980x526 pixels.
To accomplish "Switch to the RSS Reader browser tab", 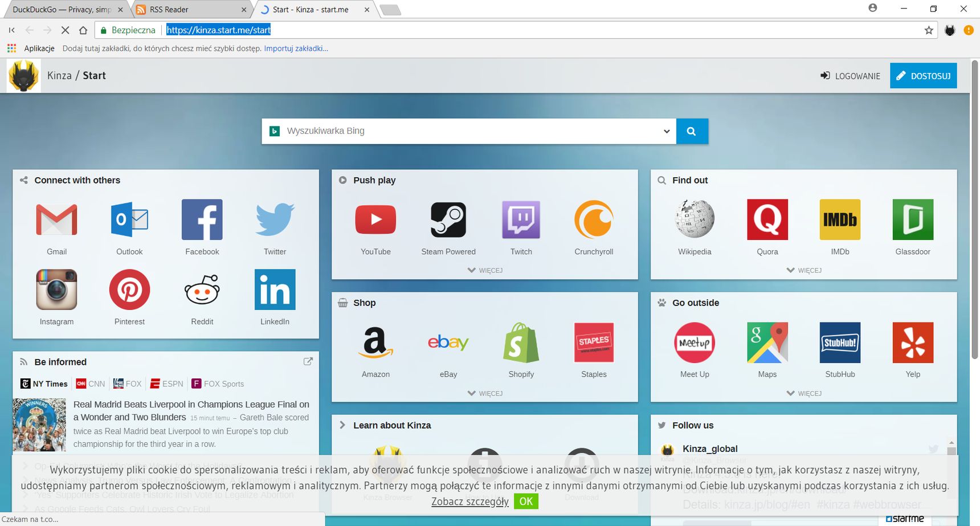I will click(191, 10).
